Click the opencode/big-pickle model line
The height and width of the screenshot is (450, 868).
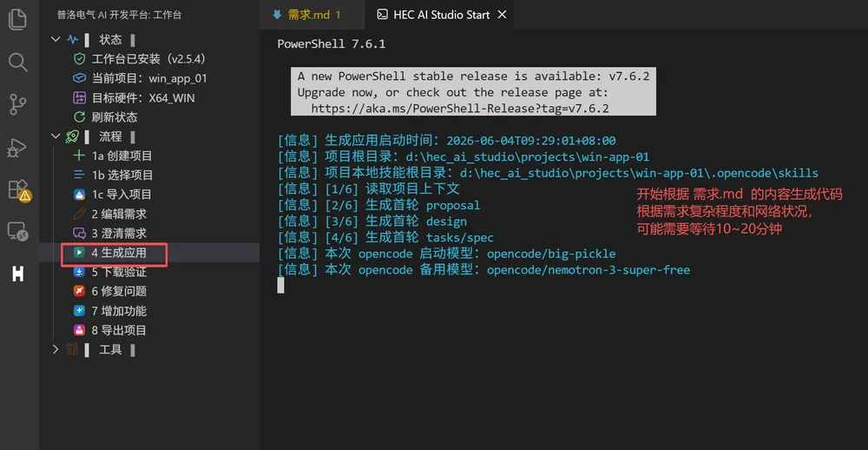(446, 254)
